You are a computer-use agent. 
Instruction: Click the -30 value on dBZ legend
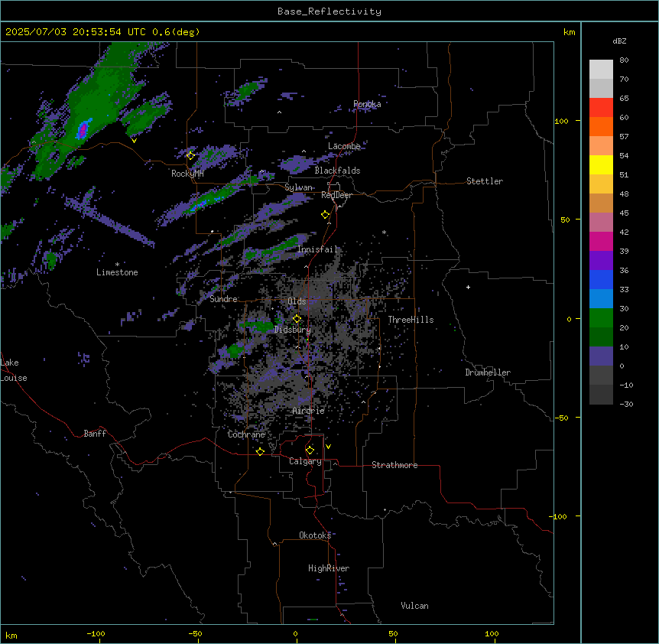click(626, 404)
